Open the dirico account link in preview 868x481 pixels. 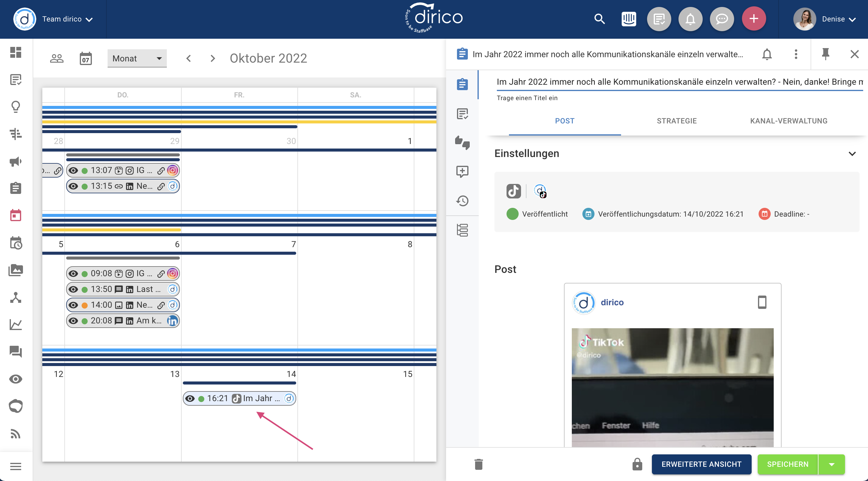click(612, 302)
